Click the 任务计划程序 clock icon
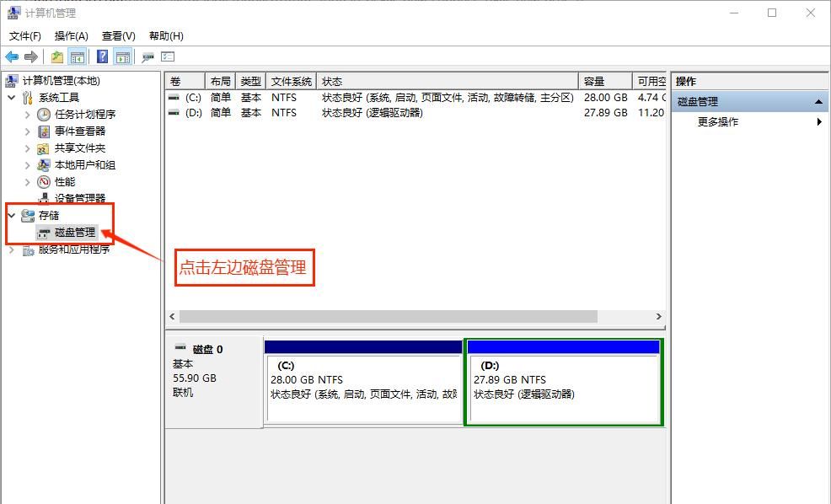Screen dimensions: 831x504 (x=43, y=114)
